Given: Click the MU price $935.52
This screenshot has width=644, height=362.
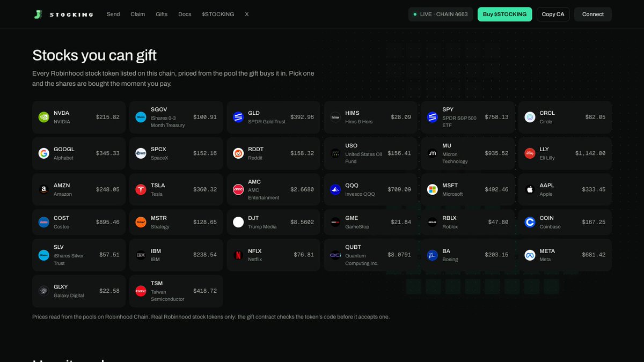Looking at the screenshot, I should [496, 153].
